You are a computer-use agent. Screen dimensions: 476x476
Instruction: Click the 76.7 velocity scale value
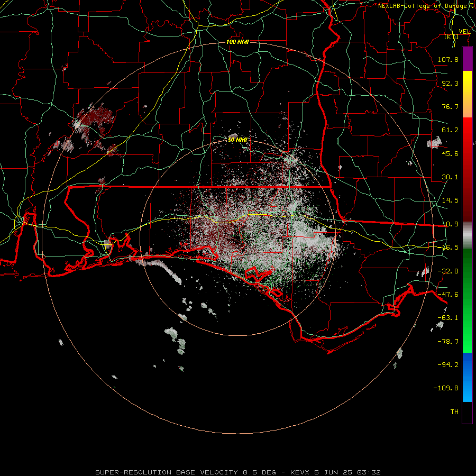450,106
